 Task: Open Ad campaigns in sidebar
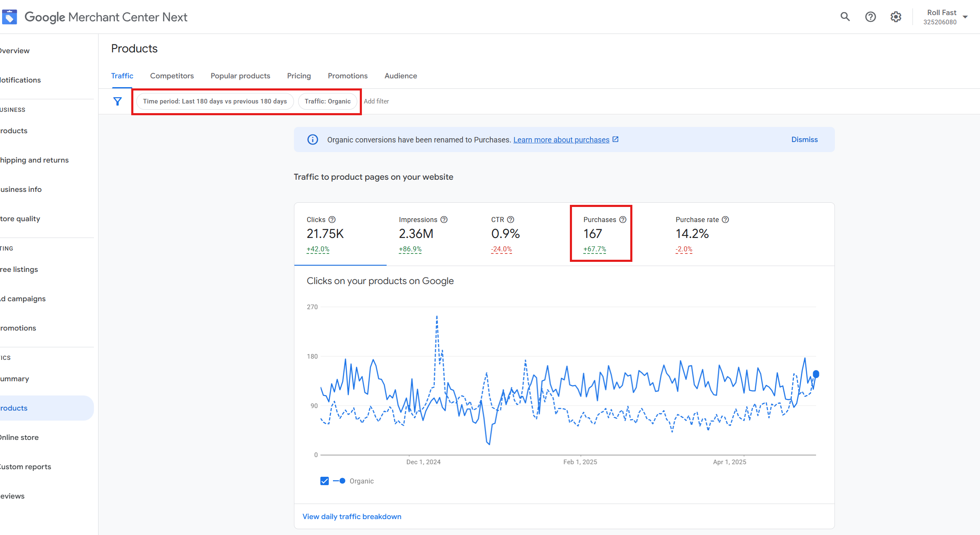(x=47, y=299)
